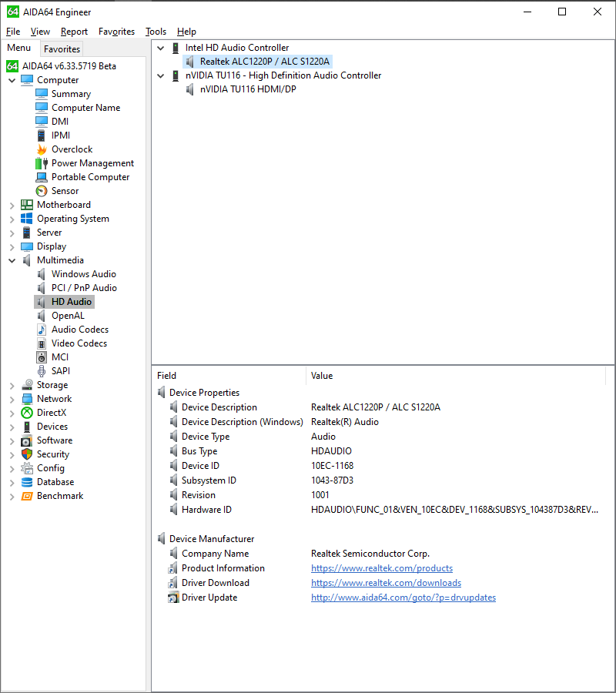Click the Network icon
Screen dimensions: 616x693
coord(27,399)
